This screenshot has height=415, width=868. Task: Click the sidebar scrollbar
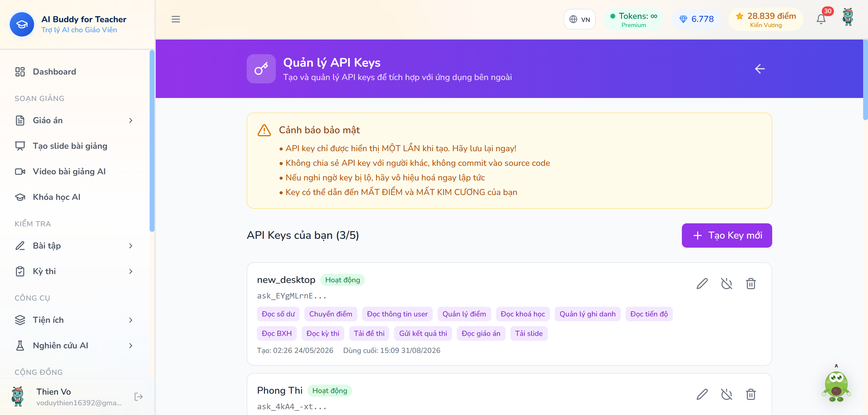pyautogui.click(x=152, y=141)
